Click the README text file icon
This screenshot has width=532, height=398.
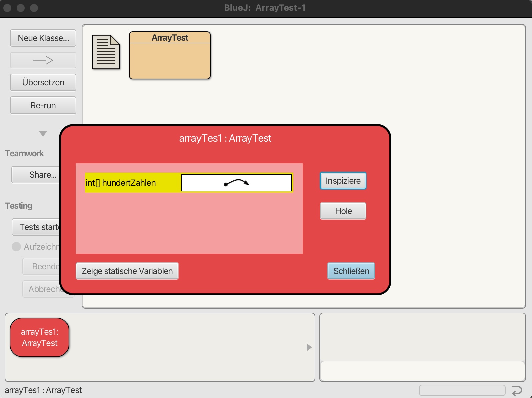click(x=106, y=52)
